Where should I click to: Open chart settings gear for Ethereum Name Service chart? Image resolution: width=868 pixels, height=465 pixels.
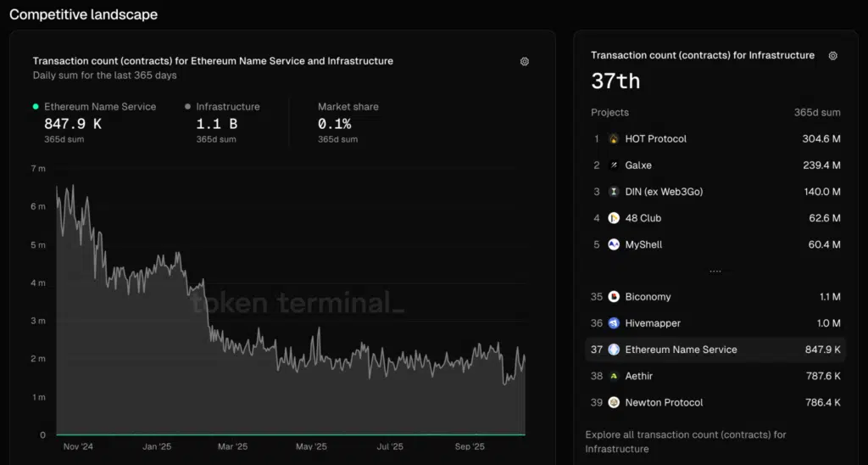pos(524,62)
